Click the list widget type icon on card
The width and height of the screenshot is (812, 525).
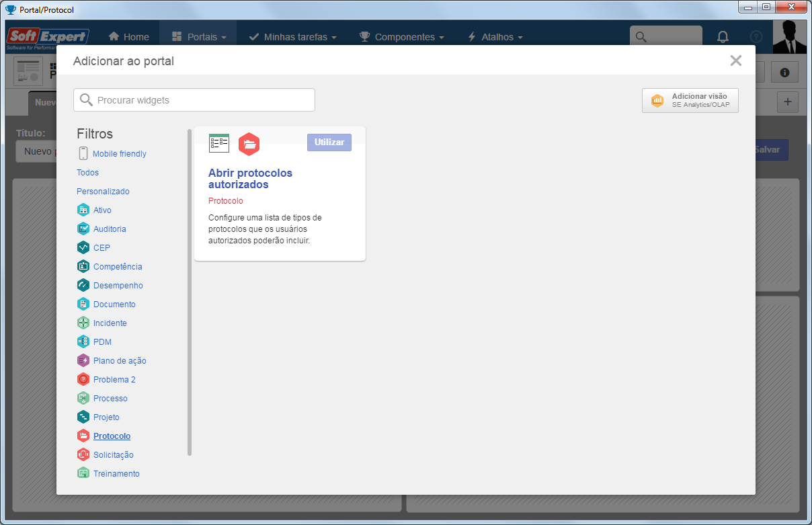(219, 143)
